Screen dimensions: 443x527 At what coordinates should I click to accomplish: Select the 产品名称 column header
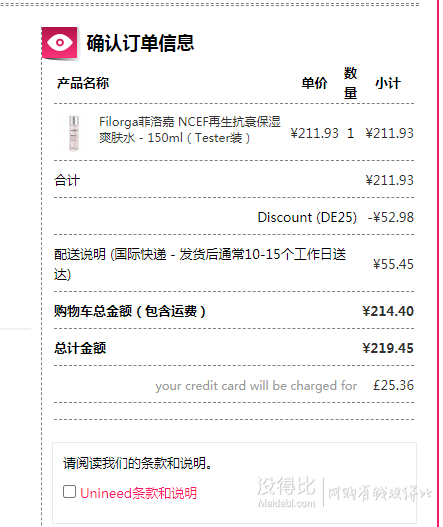[x=83, y=83]
